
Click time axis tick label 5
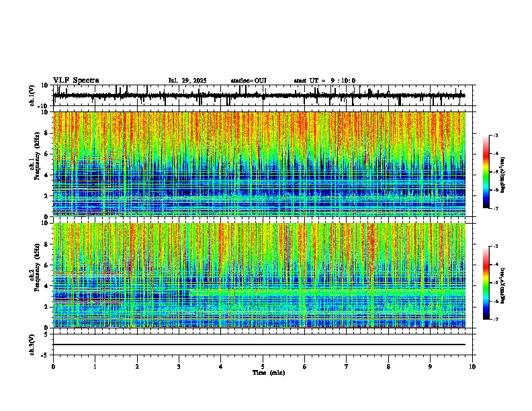pos(263,367)
